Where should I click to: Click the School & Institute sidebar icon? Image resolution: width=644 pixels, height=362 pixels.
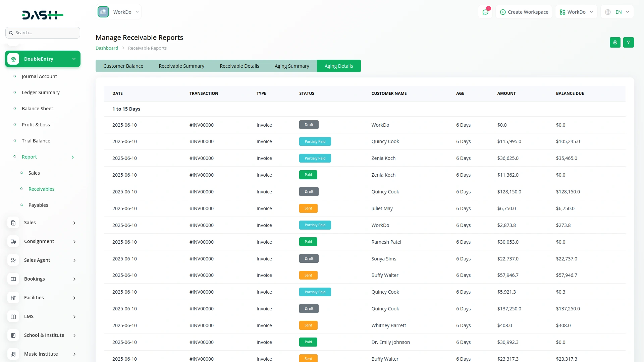tap(13, 335)
